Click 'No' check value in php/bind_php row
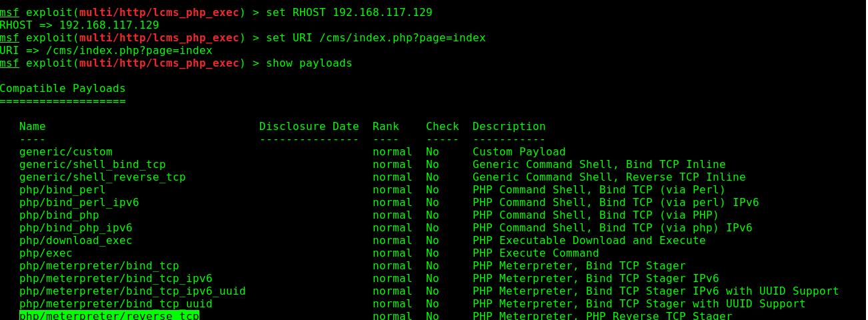Image resolution: width=868 pixels, height=320 pixels. (433, 215)
